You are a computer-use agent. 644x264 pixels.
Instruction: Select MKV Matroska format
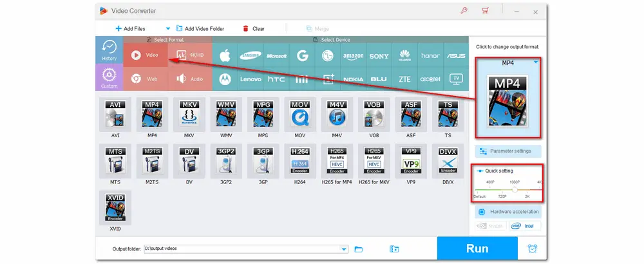click(x=189, y=114)
